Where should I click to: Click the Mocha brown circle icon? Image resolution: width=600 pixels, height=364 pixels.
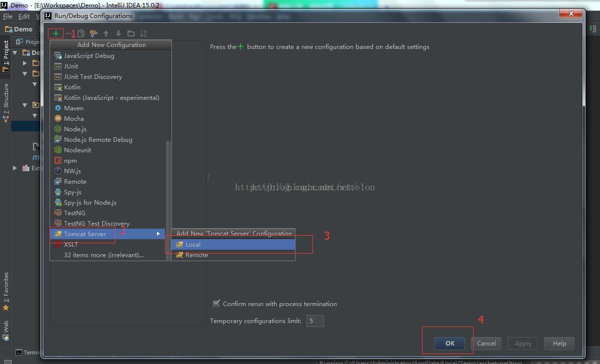coord(58,118)
